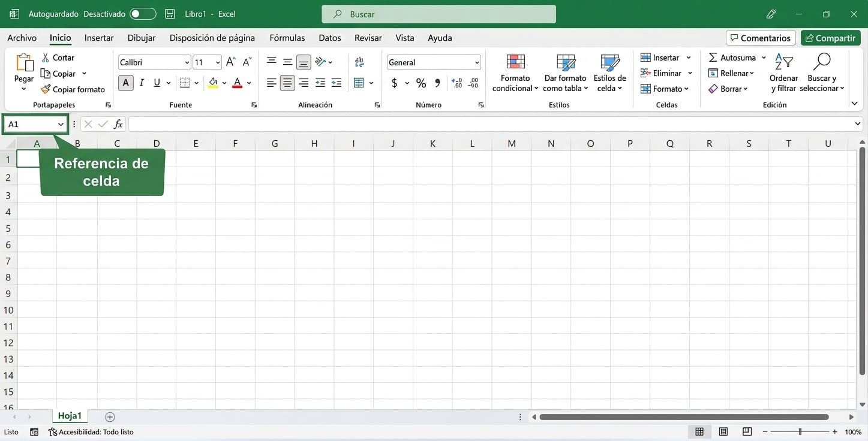Click Insertar cells button

point(660,58)
